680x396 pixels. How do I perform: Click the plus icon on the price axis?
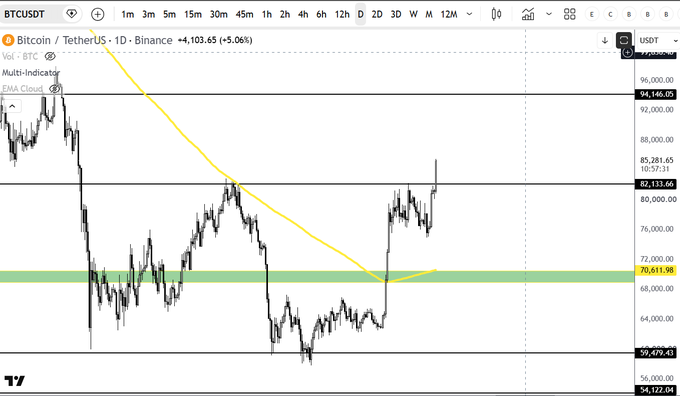tap(628, 52)
